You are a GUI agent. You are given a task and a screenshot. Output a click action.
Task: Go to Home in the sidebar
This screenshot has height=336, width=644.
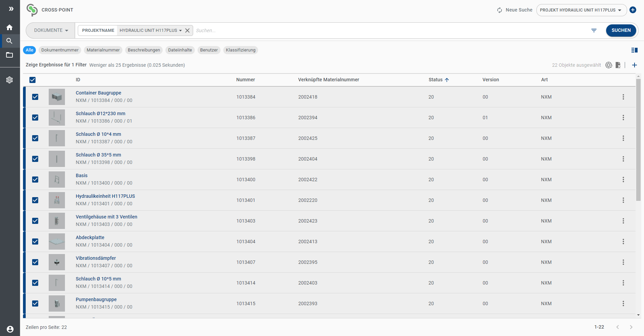click(x=9, y=27)
